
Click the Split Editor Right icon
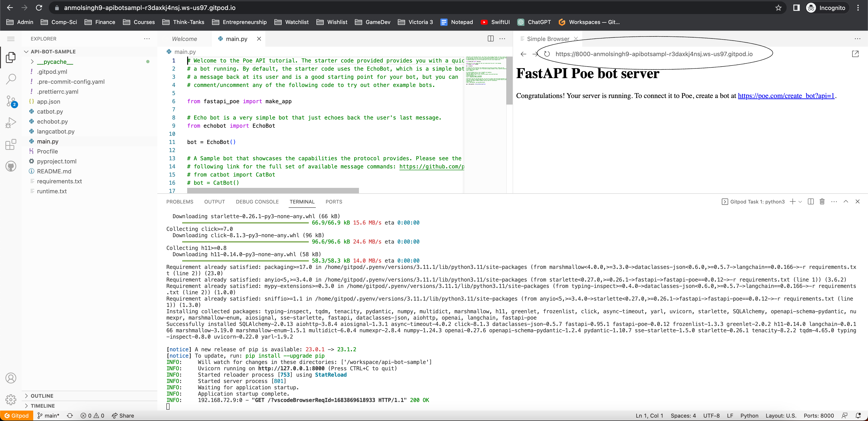pyautogui.click(x=491, y=39)
